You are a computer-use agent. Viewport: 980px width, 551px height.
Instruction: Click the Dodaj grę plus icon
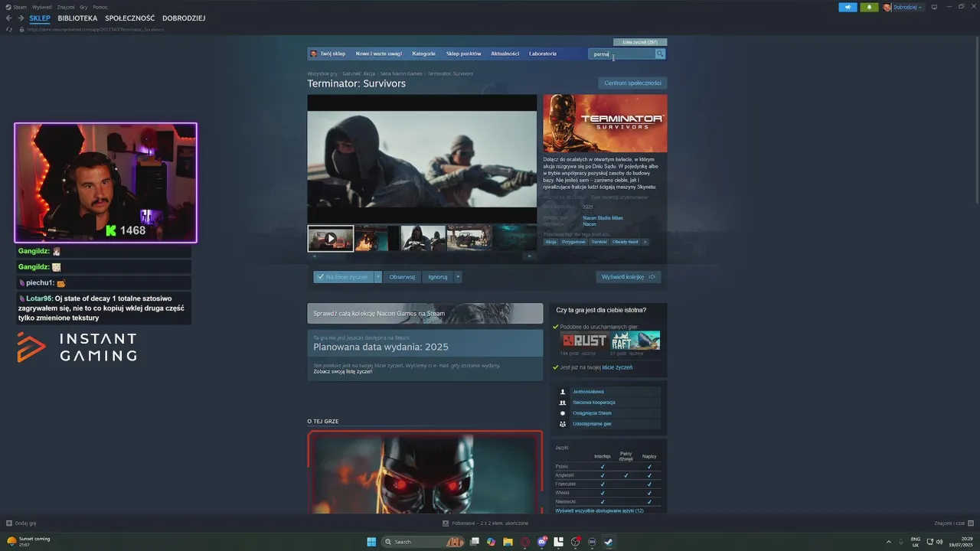[x=9, y=523]
